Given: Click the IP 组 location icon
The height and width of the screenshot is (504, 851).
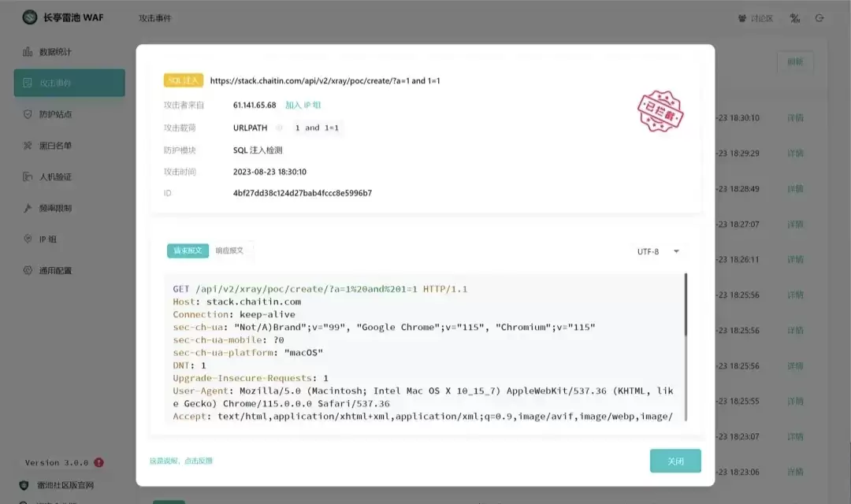Looking at the screenshot, I should [28, 239].
